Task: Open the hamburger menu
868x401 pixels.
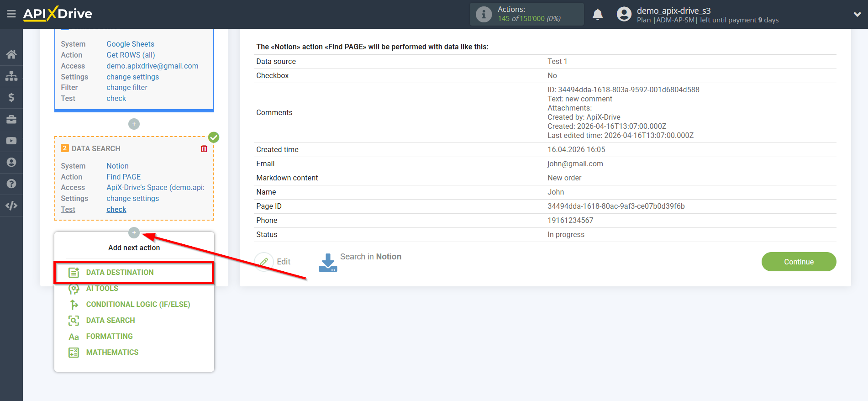Action: click(11, 14)
